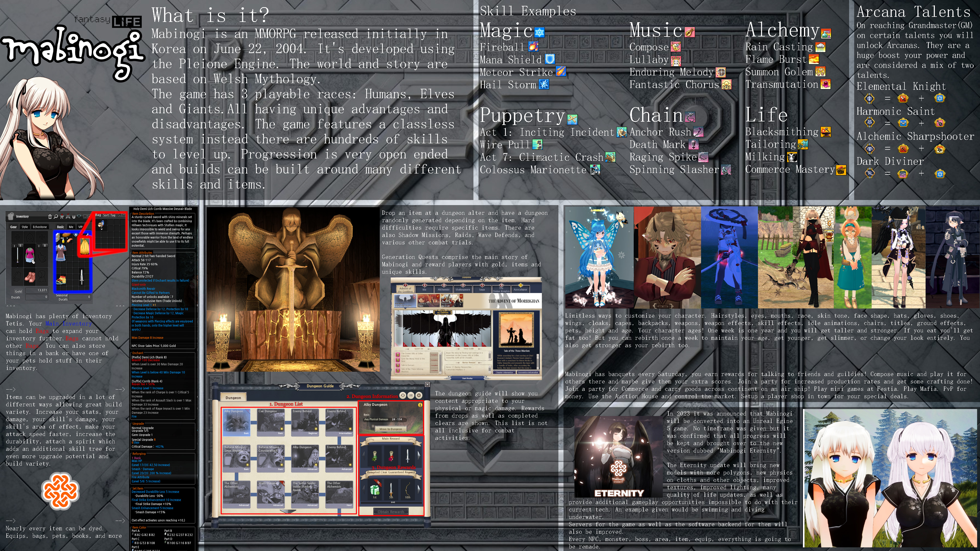Click the magnifier search icon in Inventory
This screenshot has width=980, height=551.
[x=56, y=217]
